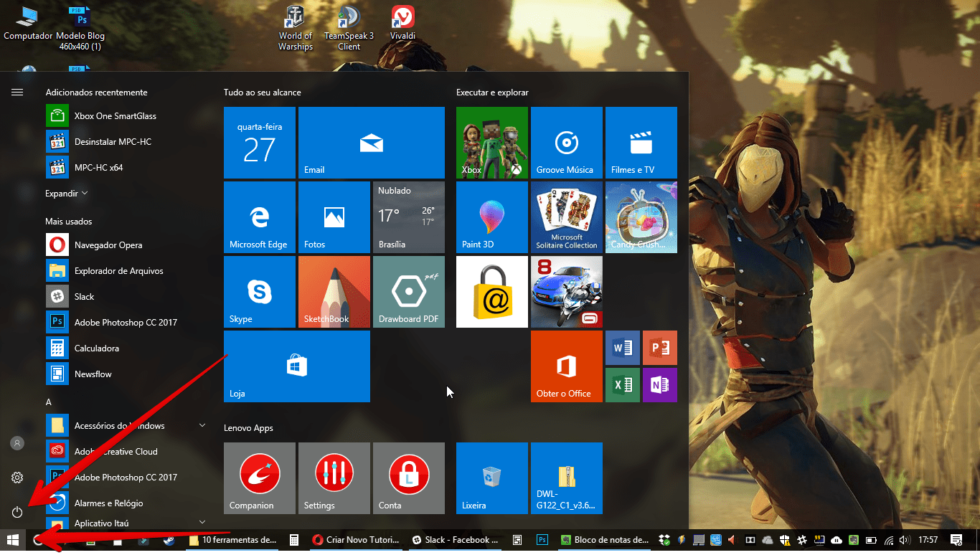The width and height of the screenshot is (980, 555).
Task: Open the Word small tile
Action: (x=623, y=348)
